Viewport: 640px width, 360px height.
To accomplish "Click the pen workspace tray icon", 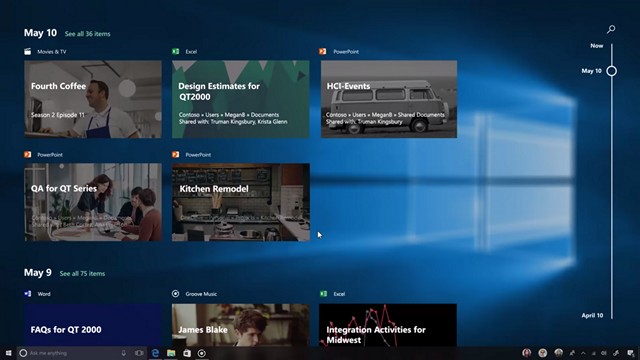I will (616, 353).
